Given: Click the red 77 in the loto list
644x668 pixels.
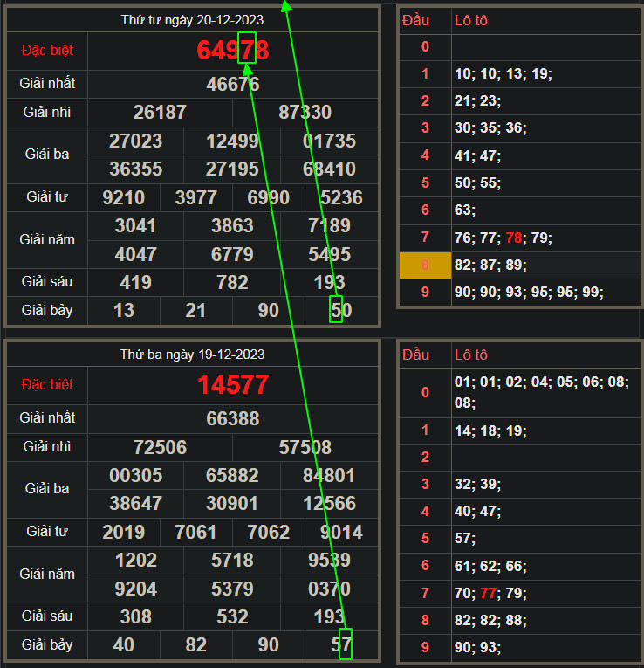Looking at the screenshot, I should (x=490, y=594).
